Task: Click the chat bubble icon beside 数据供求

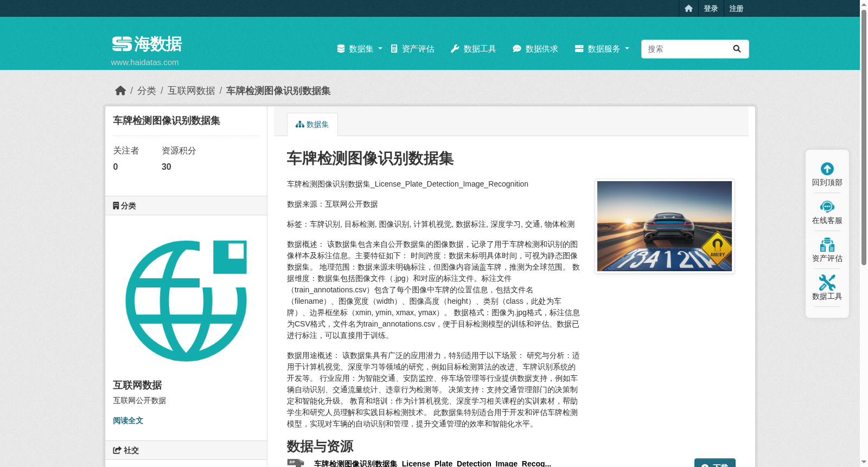Action: [x=517, y=49]
